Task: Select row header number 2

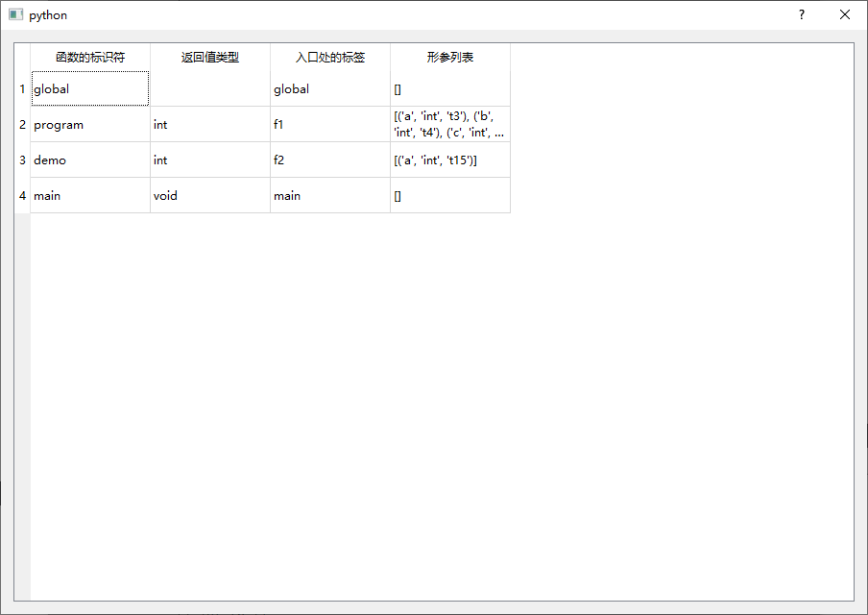Action: 22,124
